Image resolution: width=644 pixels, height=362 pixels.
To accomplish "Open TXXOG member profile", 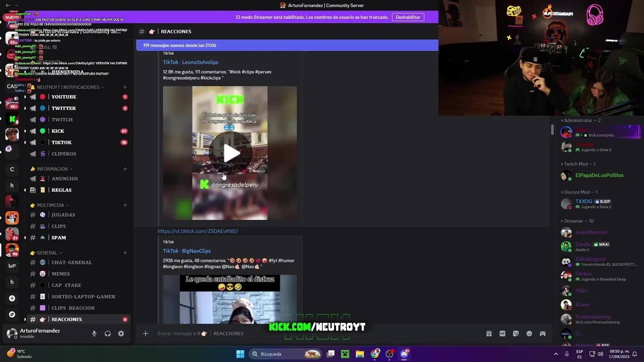I will (599, 204).
